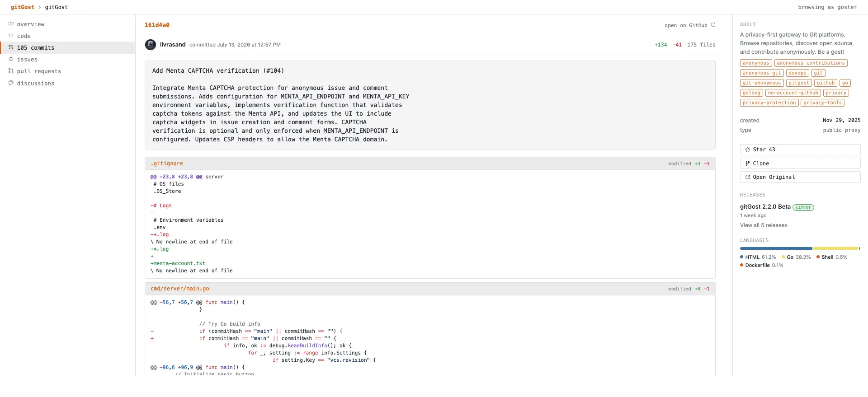
Task: Click blue HTML segment of languages bar
Action: 776,248
